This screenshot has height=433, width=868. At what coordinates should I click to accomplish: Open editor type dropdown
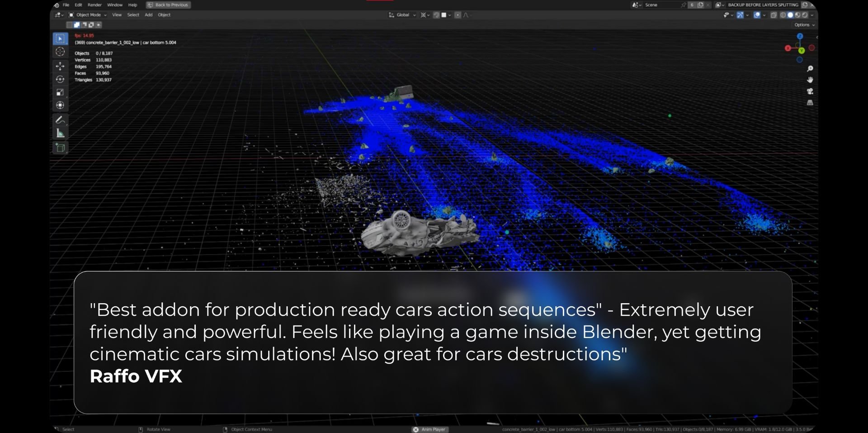pyautogui.click(x=59, y=15)
